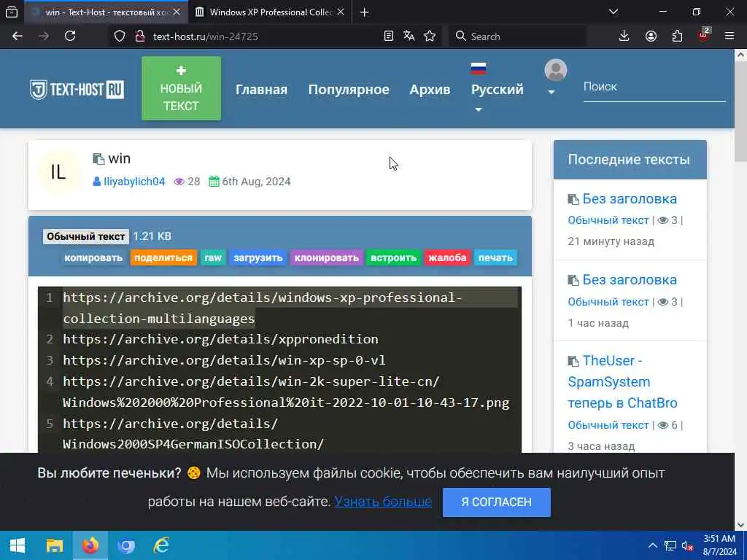Open the Iliyabylich04 author profile link
The width and height of the screenshot is (747, 560).
pyautogui.click(x=134, y=182)
